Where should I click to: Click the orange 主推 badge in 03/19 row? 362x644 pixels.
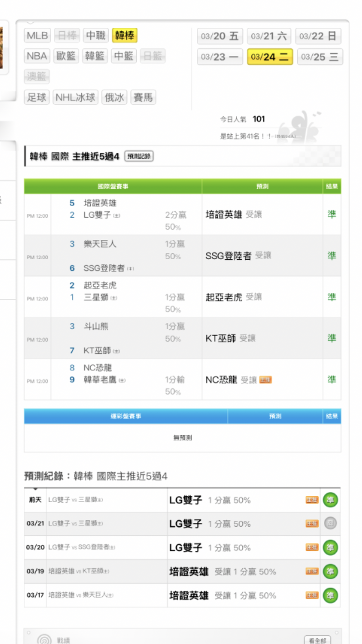point(312,572)
